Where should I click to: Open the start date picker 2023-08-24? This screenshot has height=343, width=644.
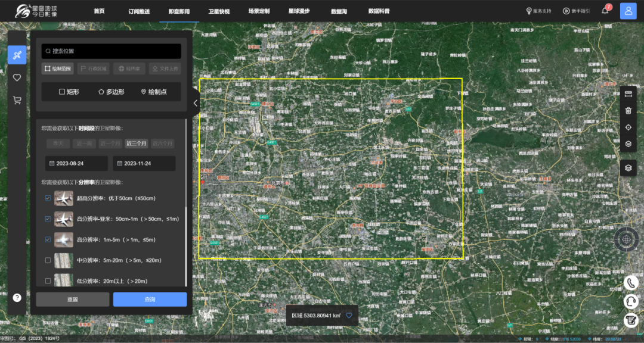click(76, 163)
